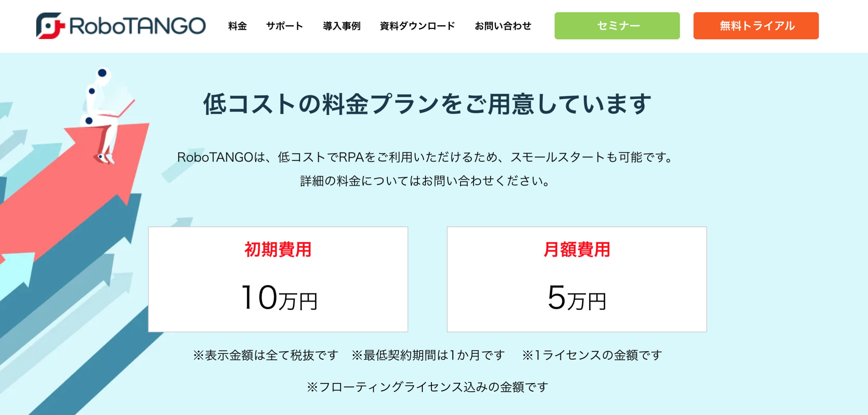Click the green セミナー button
The height and width of the screenshot is (415, 868).
click(617, 26)
